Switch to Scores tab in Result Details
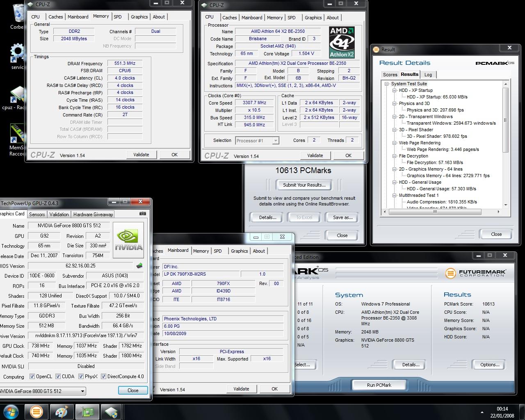 pyautogui.click(x=390, y=75)
